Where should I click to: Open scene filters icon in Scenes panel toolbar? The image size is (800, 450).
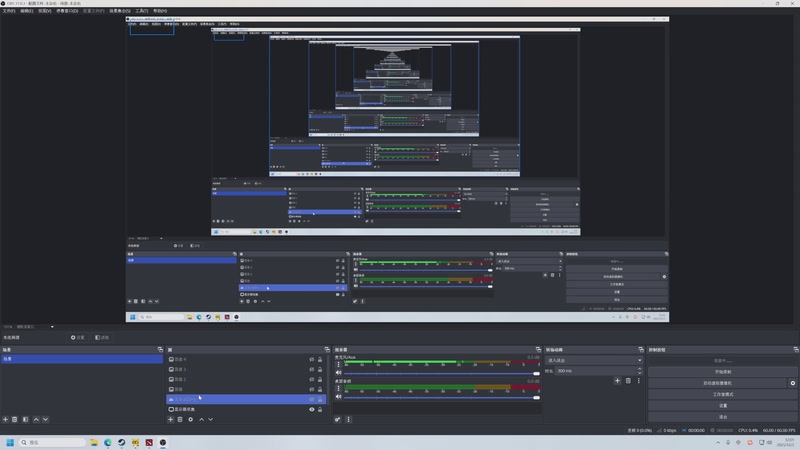[26, 419]
